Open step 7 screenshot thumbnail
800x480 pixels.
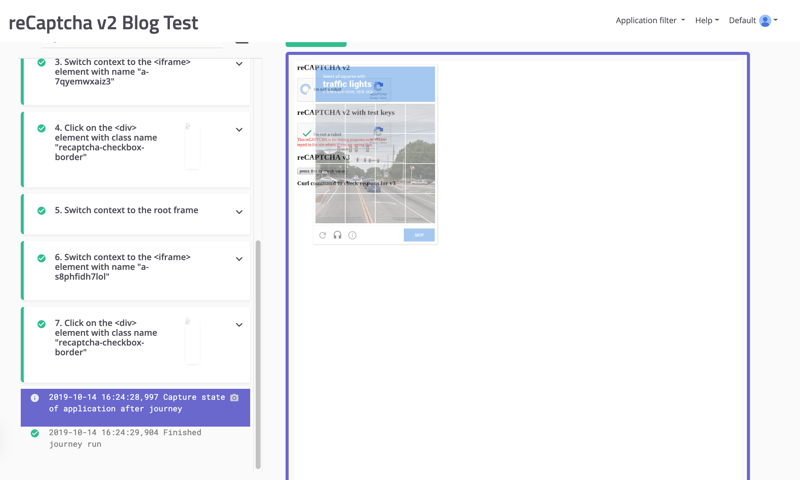192,341
